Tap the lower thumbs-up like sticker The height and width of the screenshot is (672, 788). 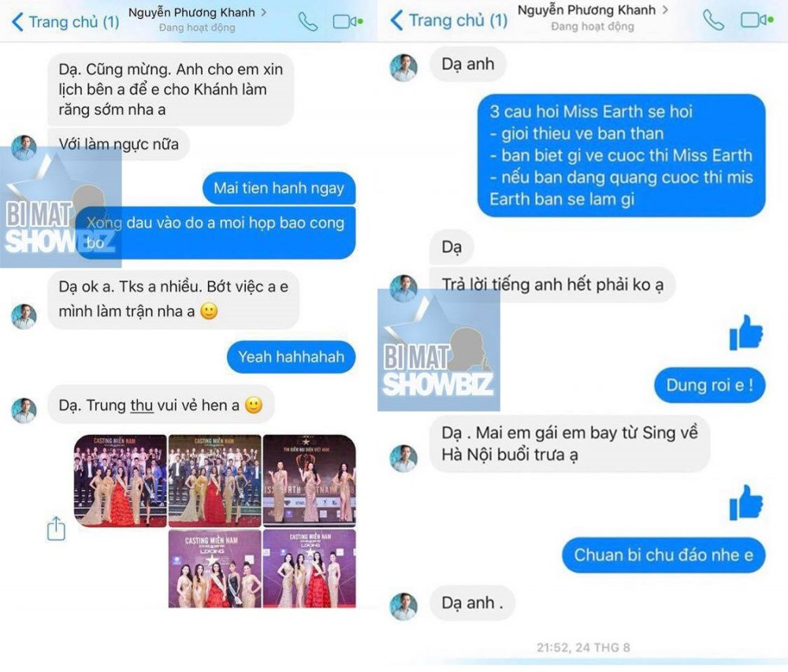click(745, 503)
